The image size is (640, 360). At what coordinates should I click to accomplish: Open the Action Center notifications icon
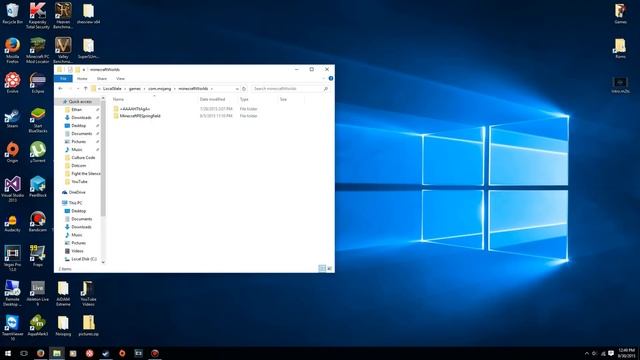[x=611, y=353]
